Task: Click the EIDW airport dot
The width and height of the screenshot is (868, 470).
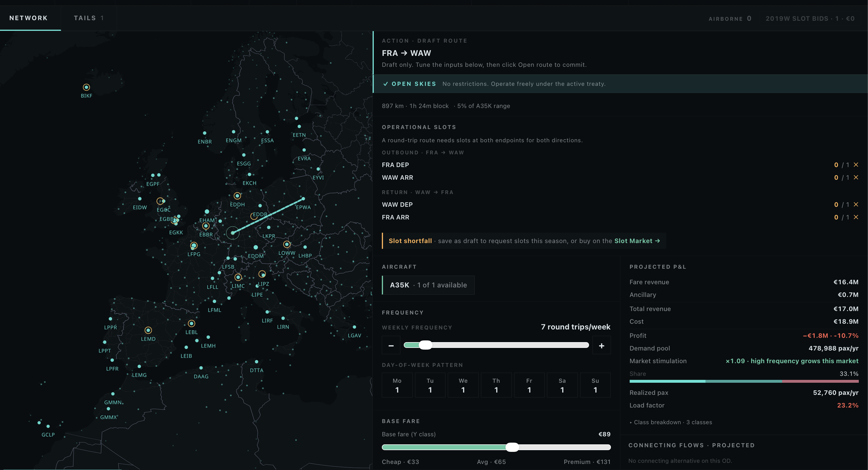Action: pyautogui.click(x=139, y=199)
